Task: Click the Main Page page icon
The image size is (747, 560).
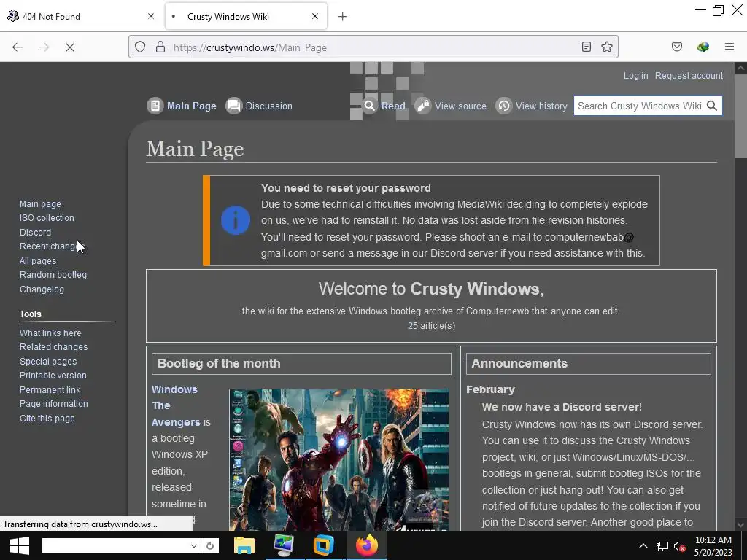Action: pos(155,106)
